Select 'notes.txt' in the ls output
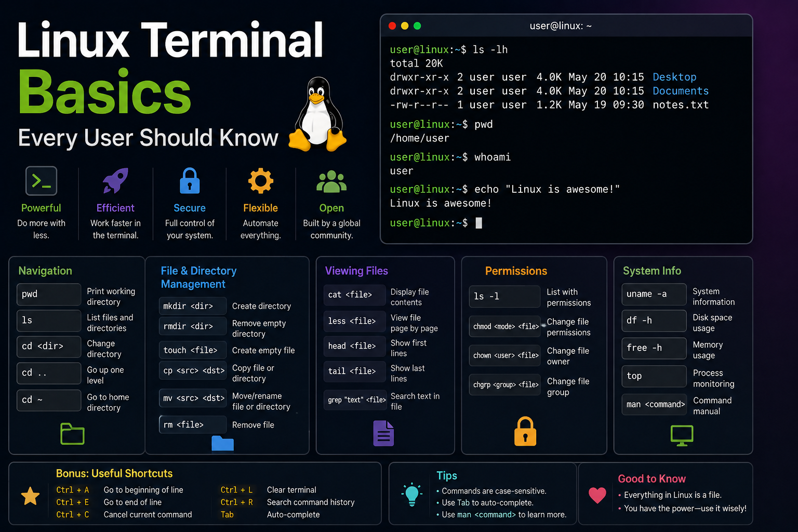This screenshot has width=798, height=532. pos(681,105)
